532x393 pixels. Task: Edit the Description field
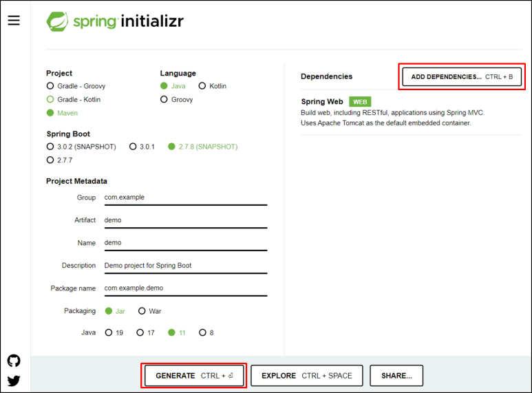[x=186, y=266]
